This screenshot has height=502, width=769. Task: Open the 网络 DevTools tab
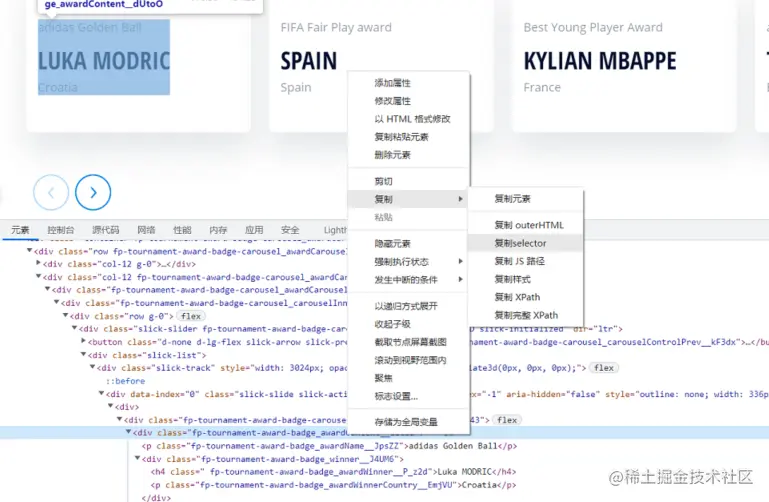coord(146,230)
